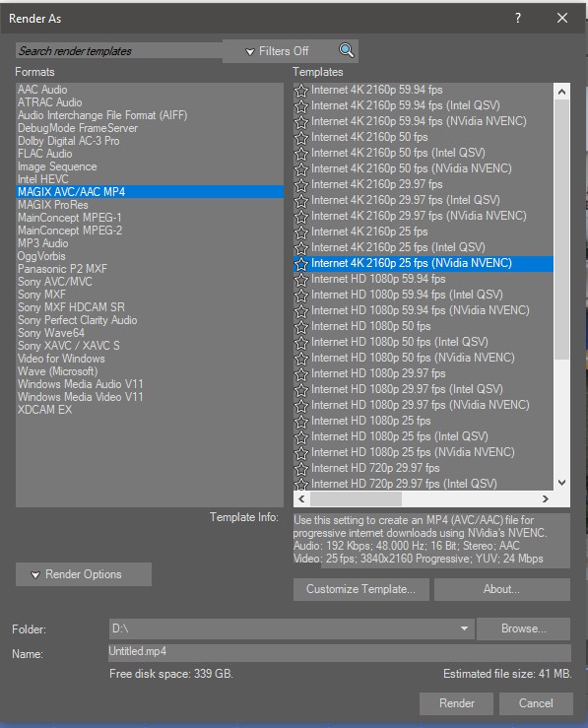Select OggVorbis format

click(x=150, y=256)
